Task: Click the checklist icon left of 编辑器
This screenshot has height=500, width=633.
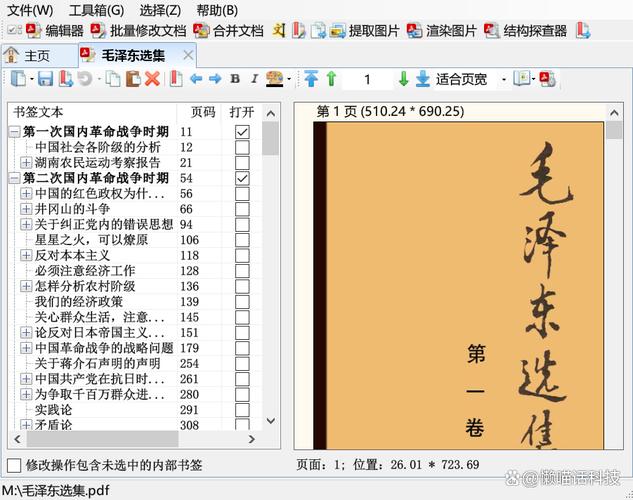Action: 15,30
